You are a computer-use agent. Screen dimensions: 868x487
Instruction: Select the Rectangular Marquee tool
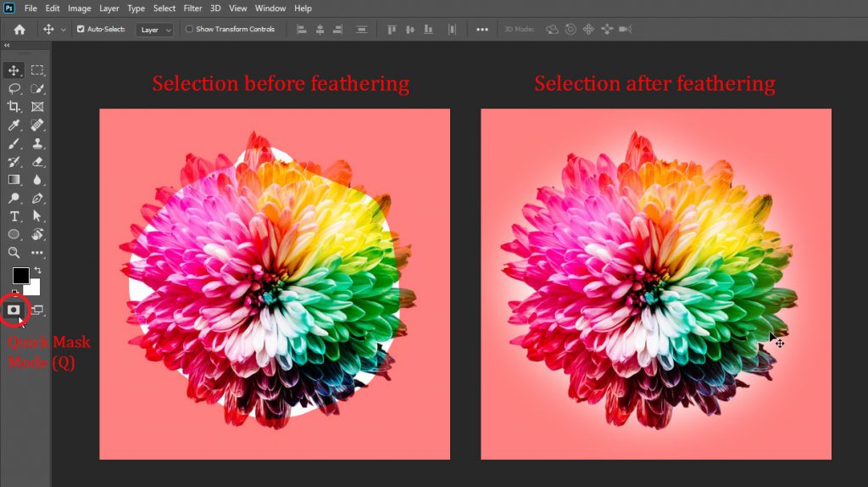(37, 70)
